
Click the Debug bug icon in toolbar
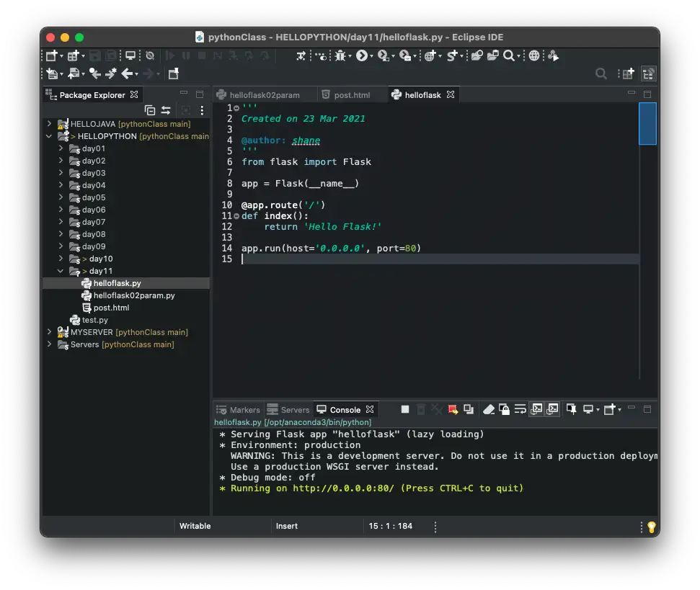[x=340, y=55]
